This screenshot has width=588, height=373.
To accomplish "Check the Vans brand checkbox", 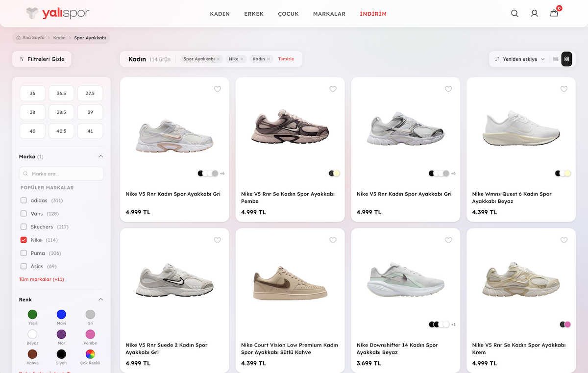I will click(24, 214).
